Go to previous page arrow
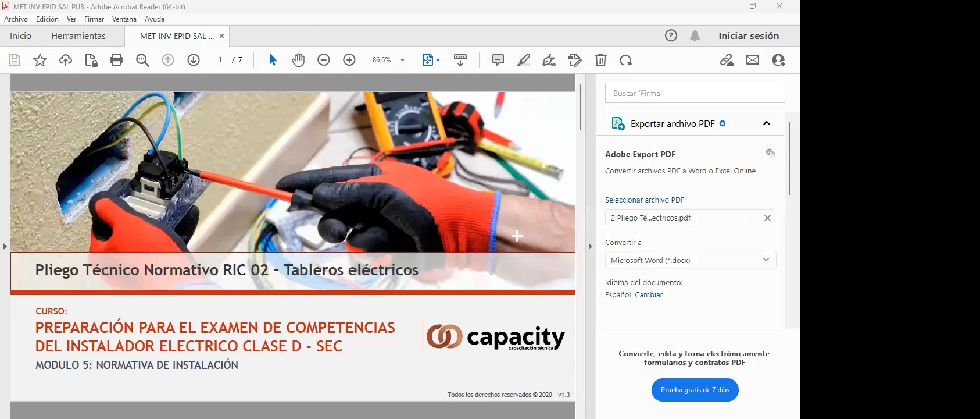 click(168, 60)
